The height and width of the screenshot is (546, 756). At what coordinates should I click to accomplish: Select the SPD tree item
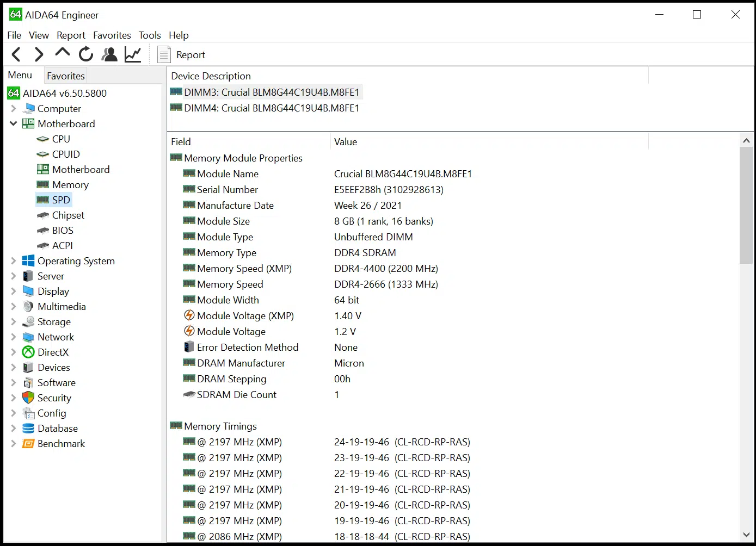(x=61, y=200)
